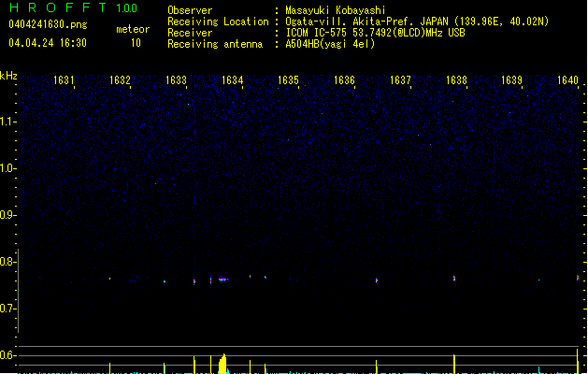Click the Receiving Location label
588x374 pixels.
coord(218,22)
